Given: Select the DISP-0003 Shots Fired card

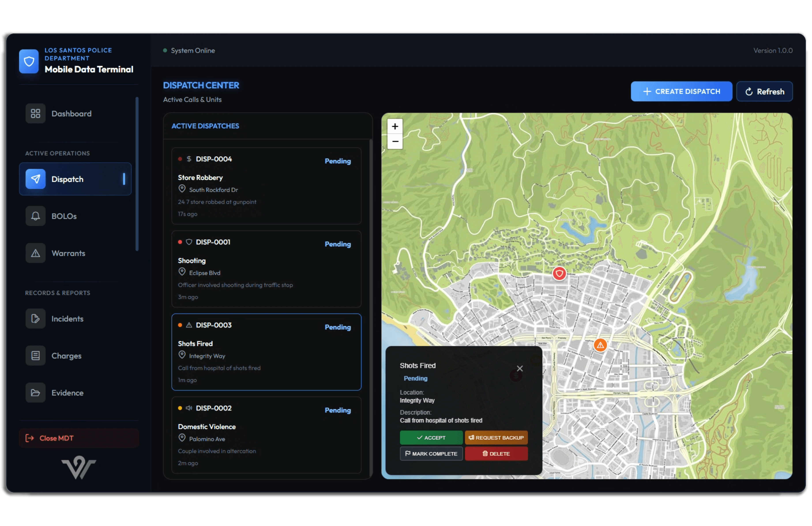Looking at the screenshot, I should 266,352.
